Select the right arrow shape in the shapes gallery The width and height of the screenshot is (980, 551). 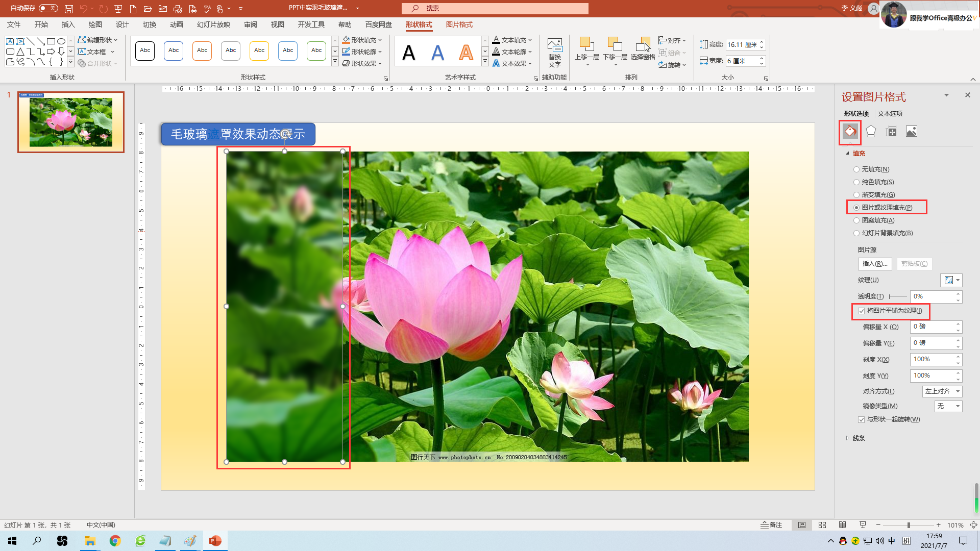(x=51, y=52)
